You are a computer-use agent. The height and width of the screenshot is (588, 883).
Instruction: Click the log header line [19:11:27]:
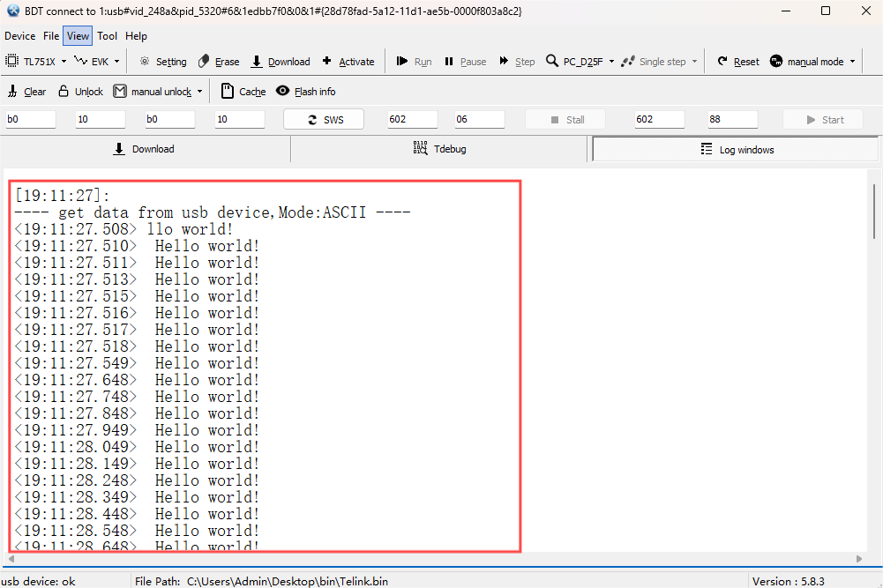pyautogui.click(x=63, y=195)
